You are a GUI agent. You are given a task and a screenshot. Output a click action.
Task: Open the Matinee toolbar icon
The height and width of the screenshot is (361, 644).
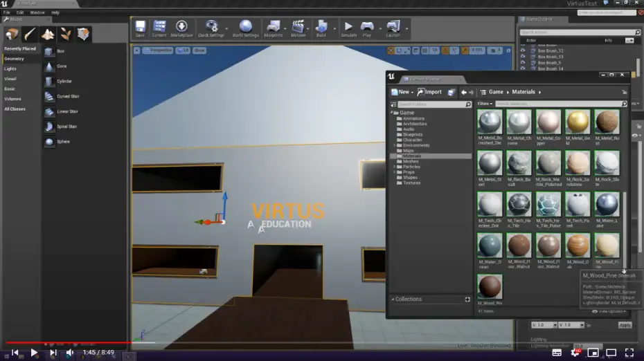pyautogui.click(x=298, y=28)
